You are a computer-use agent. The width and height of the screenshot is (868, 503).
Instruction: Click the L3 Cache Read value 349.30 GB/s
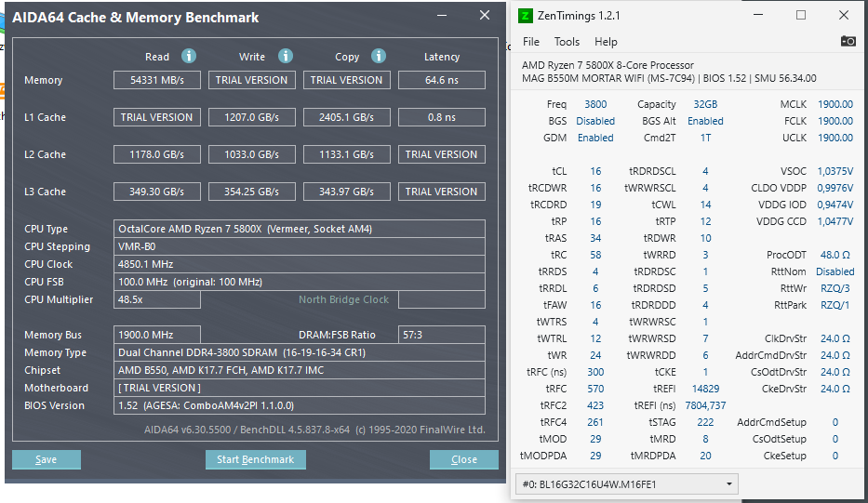pyautogui.click(x=157, y=192)
